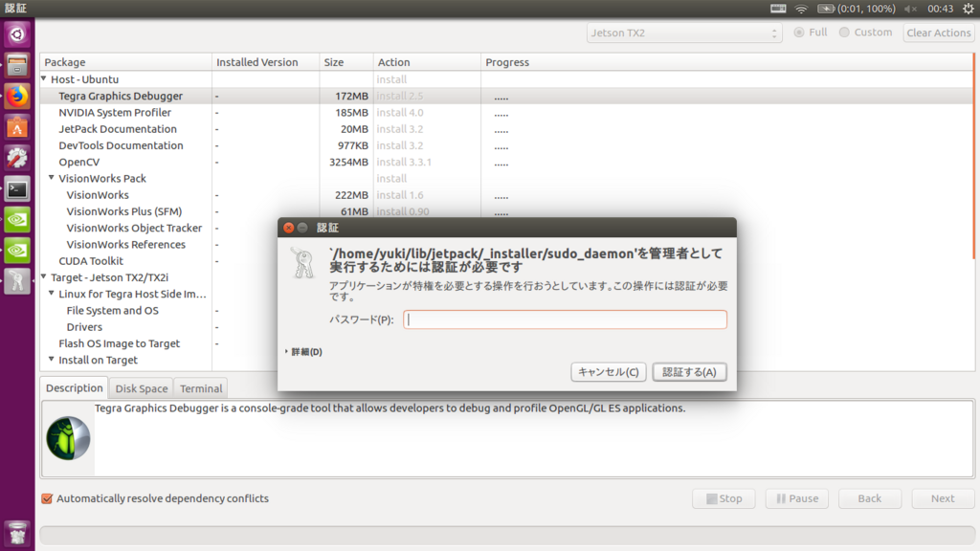Open the muted volume indicator
The image size is (980, 551).
point(911,9)
